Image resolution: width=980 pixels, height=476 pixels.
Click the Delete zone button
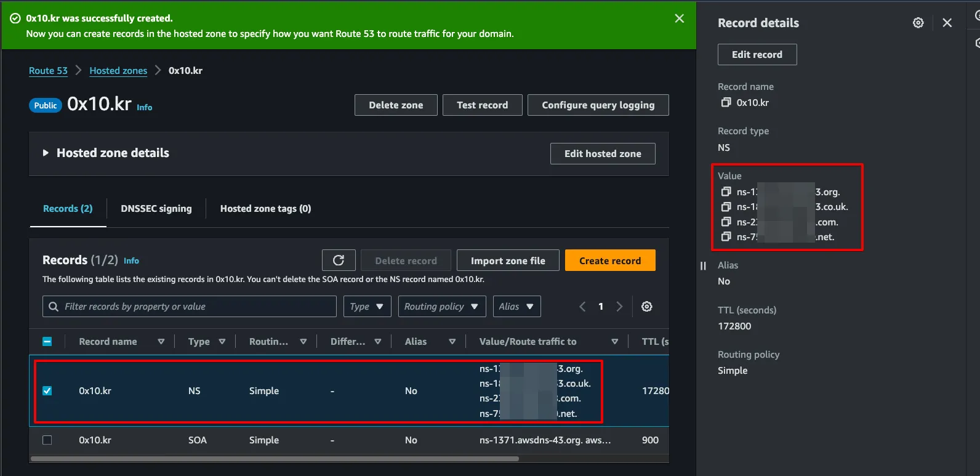(396, 105)
